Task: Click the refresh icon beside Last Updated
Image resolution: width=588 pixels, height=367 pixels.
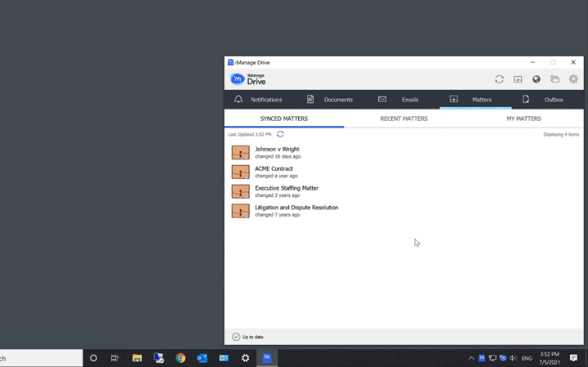Action: pos(280,134)
